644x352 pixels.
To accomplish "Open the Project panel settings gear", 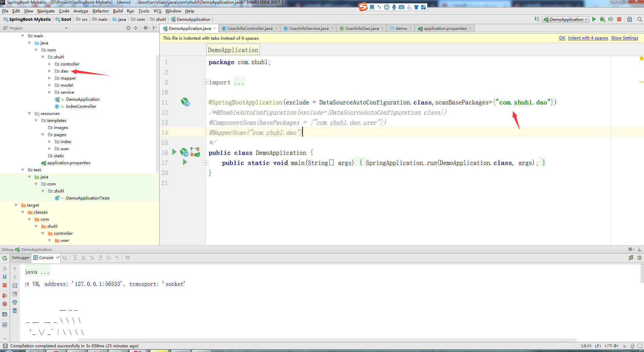I will point(146,28).
